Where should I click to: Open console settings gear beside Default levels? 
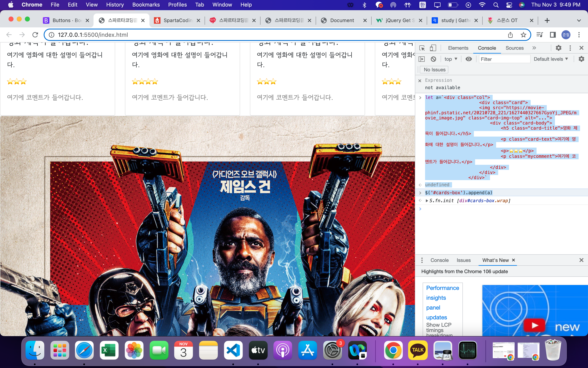[x=581, y=59]
